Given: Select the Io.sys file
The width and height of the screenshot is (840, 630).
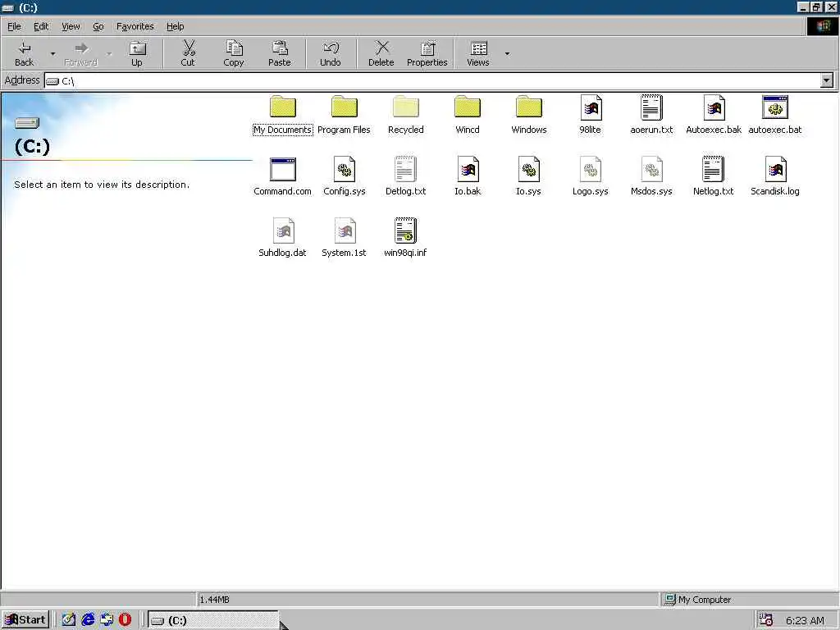Looking at the screenshot, I should (x=529, y=177).
